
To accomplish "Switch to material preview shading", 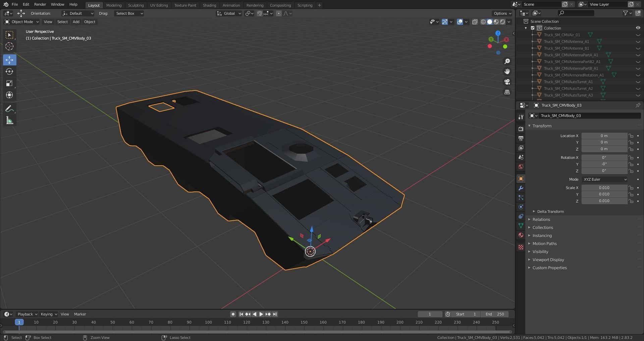I will click(x=496, y=22).
